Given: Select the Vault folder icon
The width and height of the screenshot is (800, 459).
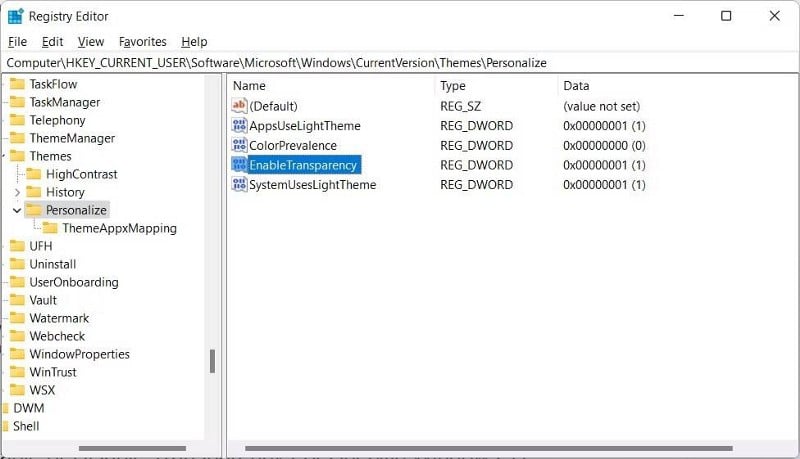Looking at the screenshot, I should tap(17, 300).
